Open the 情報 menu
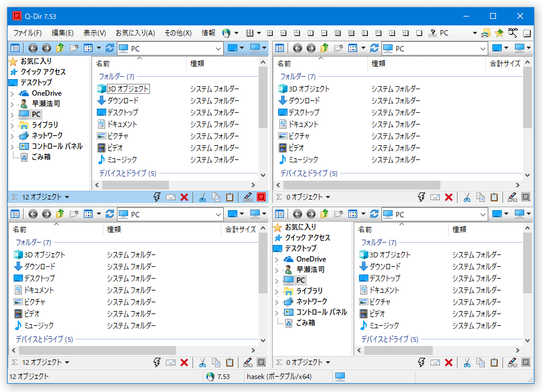 (x=208, y=33)
